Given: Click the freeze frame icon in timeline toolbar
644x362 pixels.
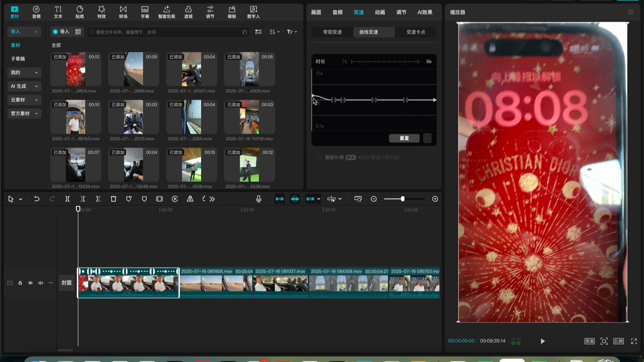Looking at the screenshot, I should [x=159, y=199].
